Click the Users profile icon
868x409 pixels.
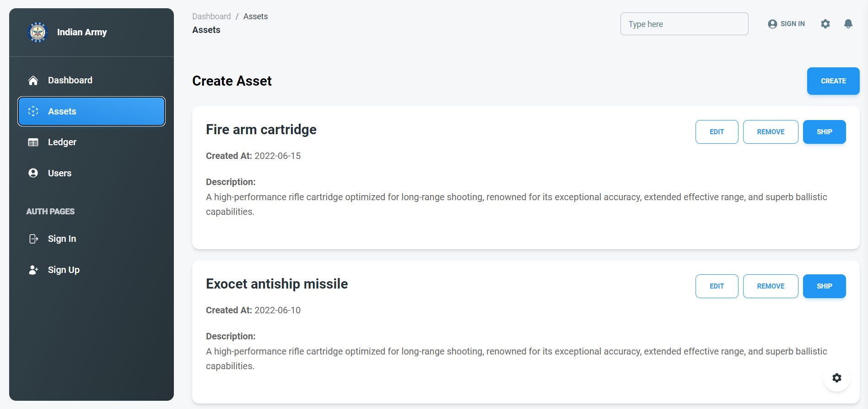point(33,173)
